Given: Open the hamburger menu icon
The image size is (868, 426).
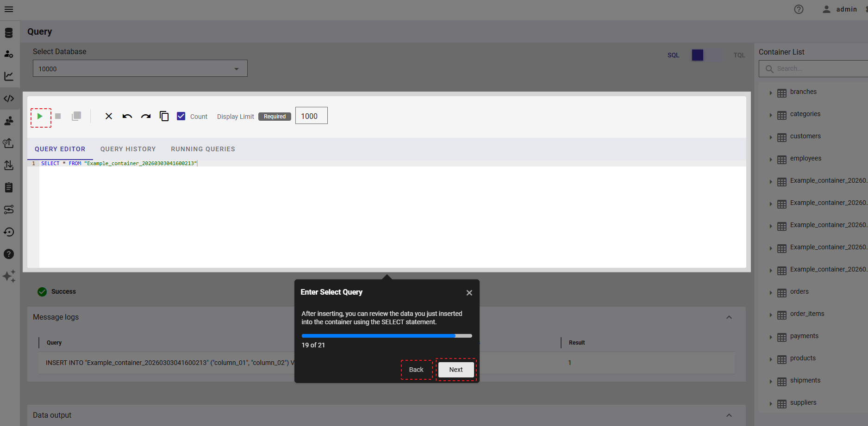Looking at the screenshot, I should tap(9, 9).
